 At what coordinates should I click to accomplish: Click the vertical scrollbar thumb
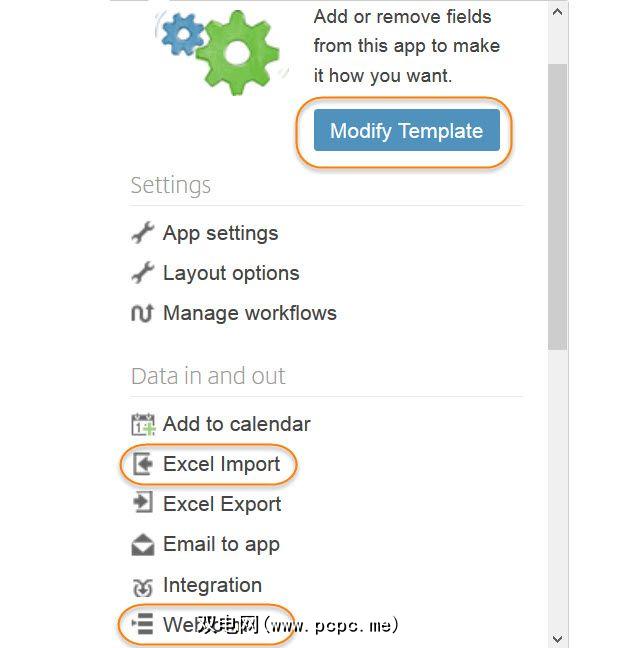(x=558, y=205)
